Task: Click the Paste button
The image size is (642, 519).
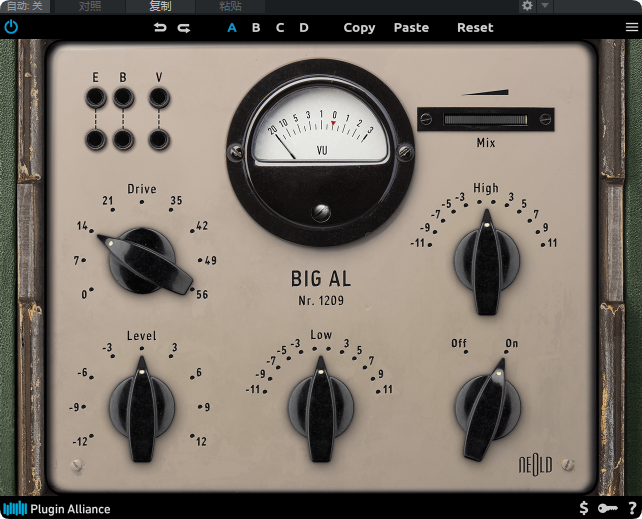Action: click(411, 27)
